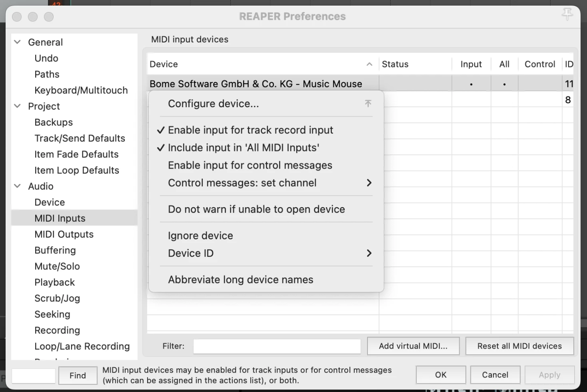Select Abbreviate long device names

click(241, 280)
